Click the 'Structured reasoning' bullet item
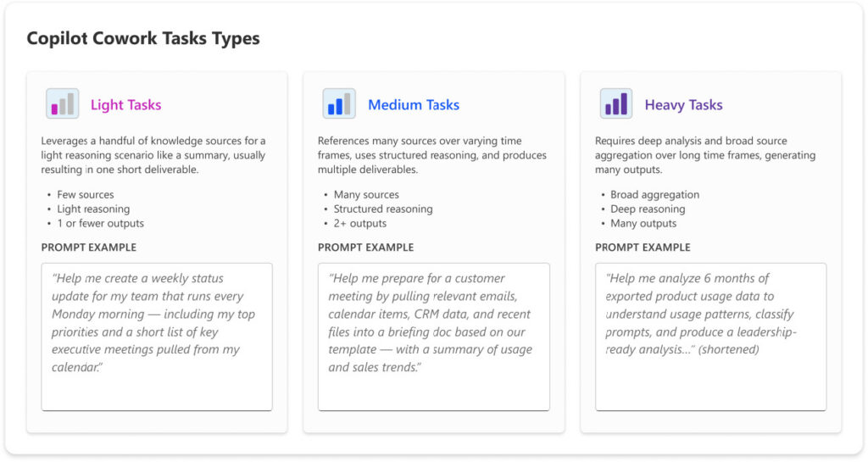 (x=383, y=209)
